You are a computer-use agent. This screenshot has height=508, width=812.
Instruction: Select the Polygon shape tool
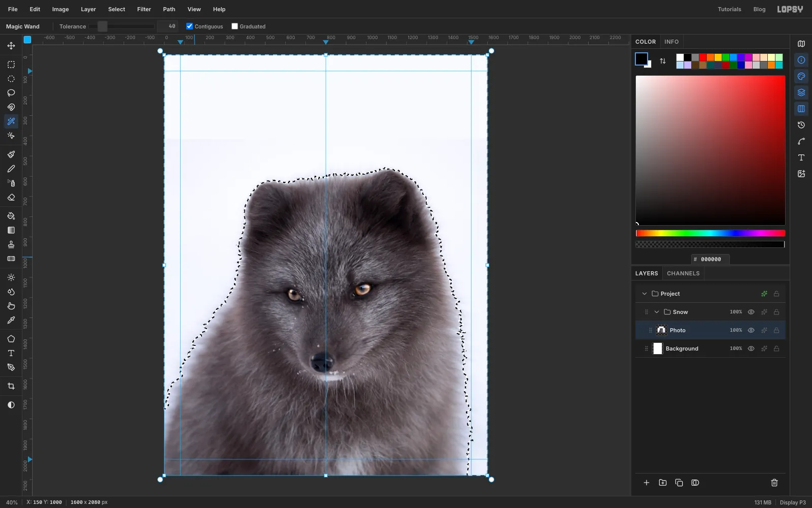[11, 339]
